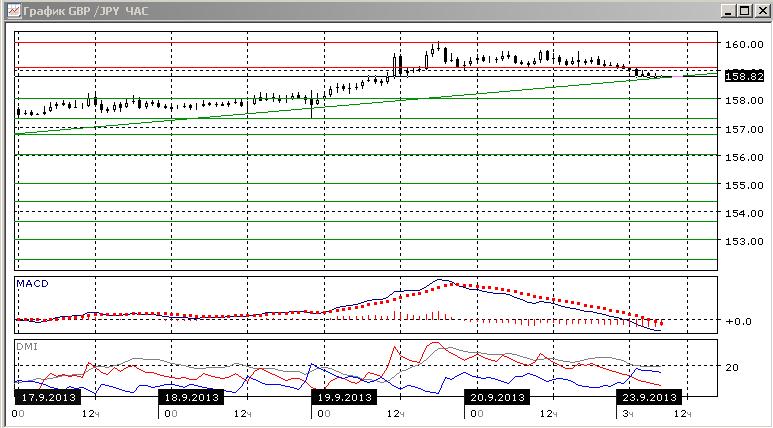Viewport: 773px width, 428px height.
Task: Click the current price label 158.82
Action: (x=744, y=76)
